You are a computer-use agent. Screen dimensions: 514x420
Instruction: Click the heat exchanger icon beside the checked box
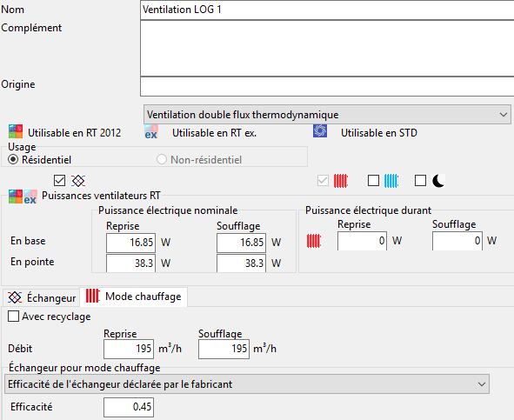(78, 181)
